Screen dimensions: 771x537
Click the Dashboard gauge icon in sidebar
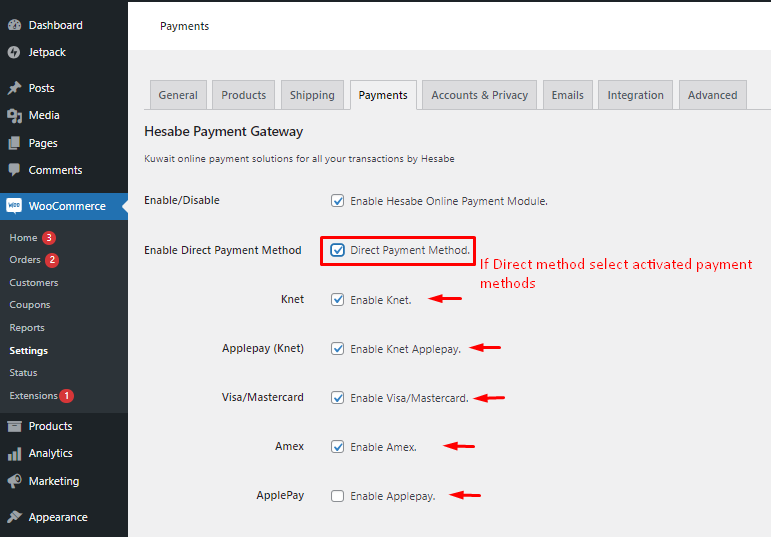click(14, 25)
